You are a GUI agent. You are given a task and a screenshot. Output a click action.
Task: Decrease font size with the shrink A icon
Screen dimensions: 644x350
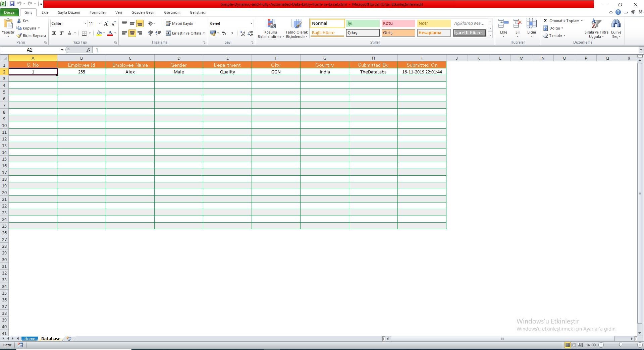113,23
